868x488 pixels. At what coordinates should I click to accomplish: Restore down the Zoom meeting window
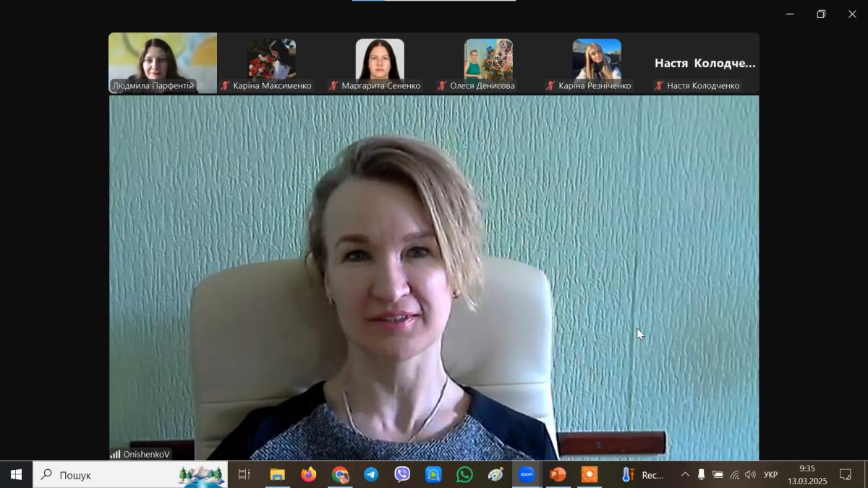point(821,14)
